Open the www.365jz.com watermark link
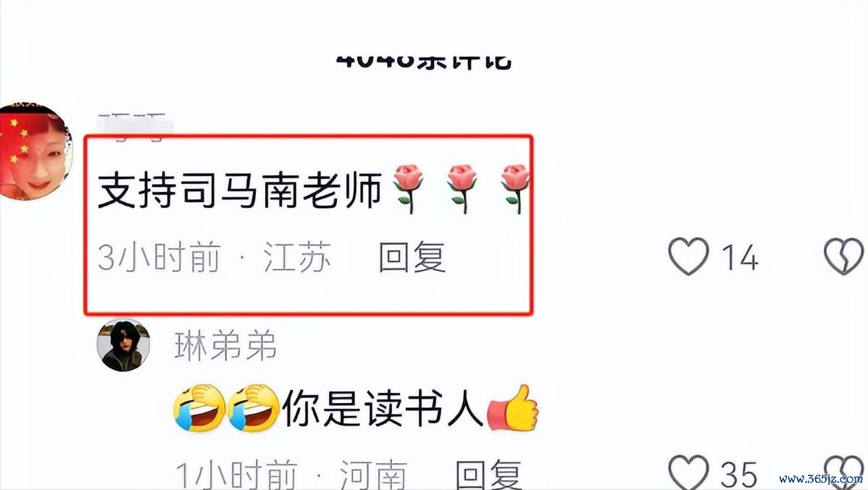Screen dimensions: 868x490 (x=820, y=478)
